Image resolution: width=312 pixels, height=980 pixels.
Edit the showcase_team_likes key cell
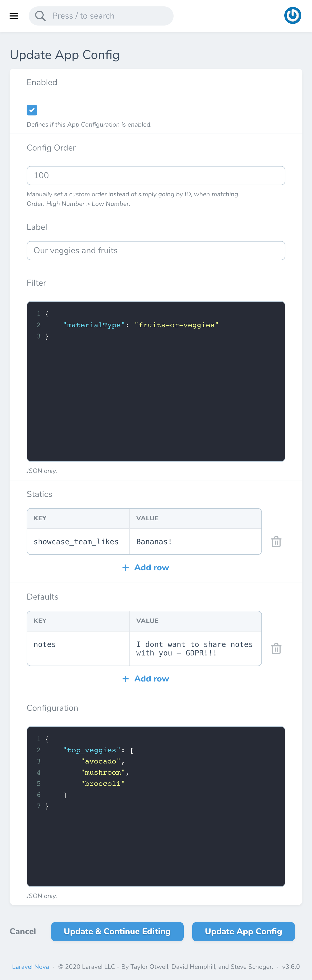point(78,541)
